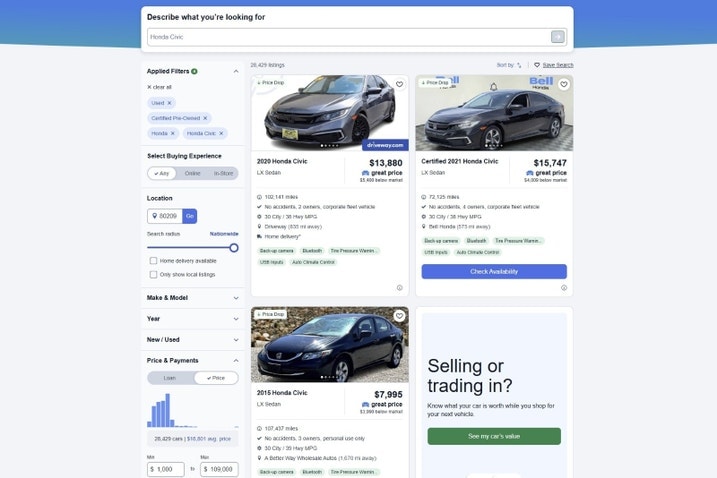Click the zip code 80209 field

tap(165, 216)
